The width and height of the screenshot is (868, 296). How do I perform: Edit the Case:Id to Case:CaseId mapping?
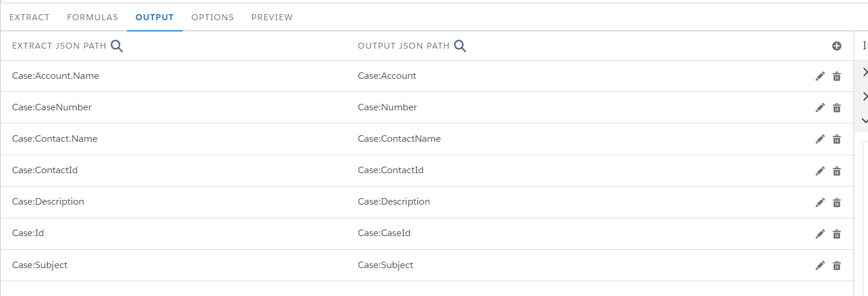tap(820, 234)
